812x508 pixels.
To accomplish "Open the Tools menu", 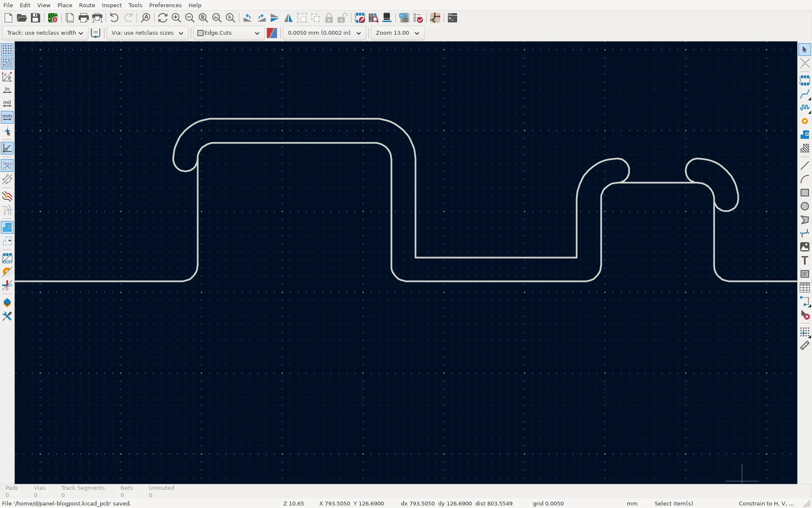I will [135, 5].
